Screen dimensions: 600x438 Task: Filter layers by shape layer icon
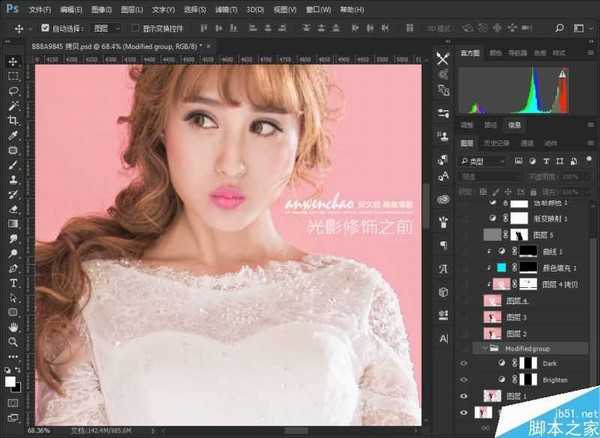click(x=560, y=161)
